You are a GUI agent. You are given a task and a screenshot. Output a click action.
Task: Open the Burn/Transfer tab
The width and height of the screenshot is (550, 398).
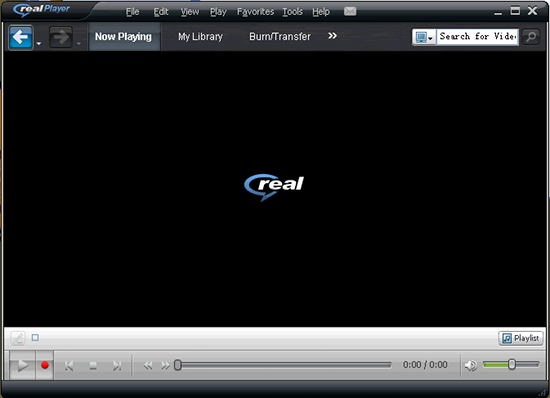(x=280, y=36)
